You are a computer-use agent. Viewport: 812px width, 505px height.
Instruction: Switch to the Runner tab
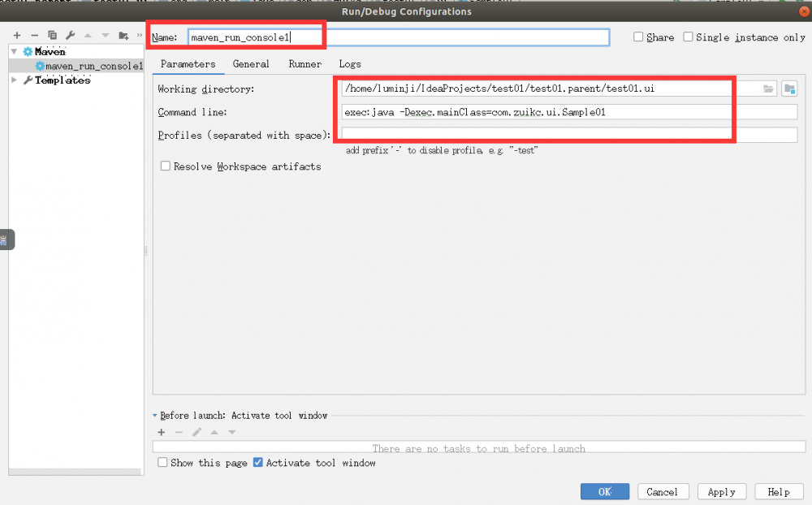(305, 64)
